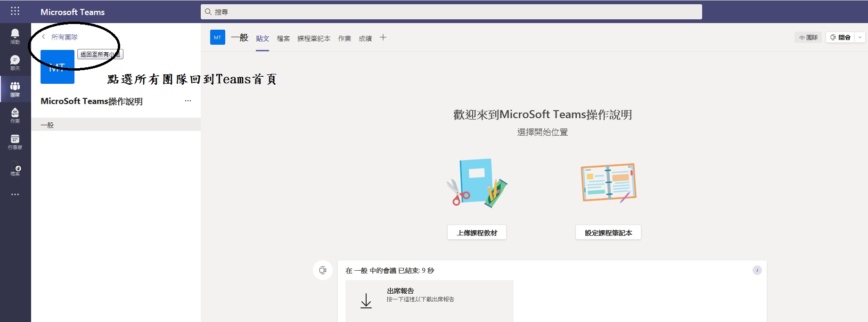Screen dimensions: 868x322
Task: Download the 出席報告 attendance report
Action: point(429,300)
